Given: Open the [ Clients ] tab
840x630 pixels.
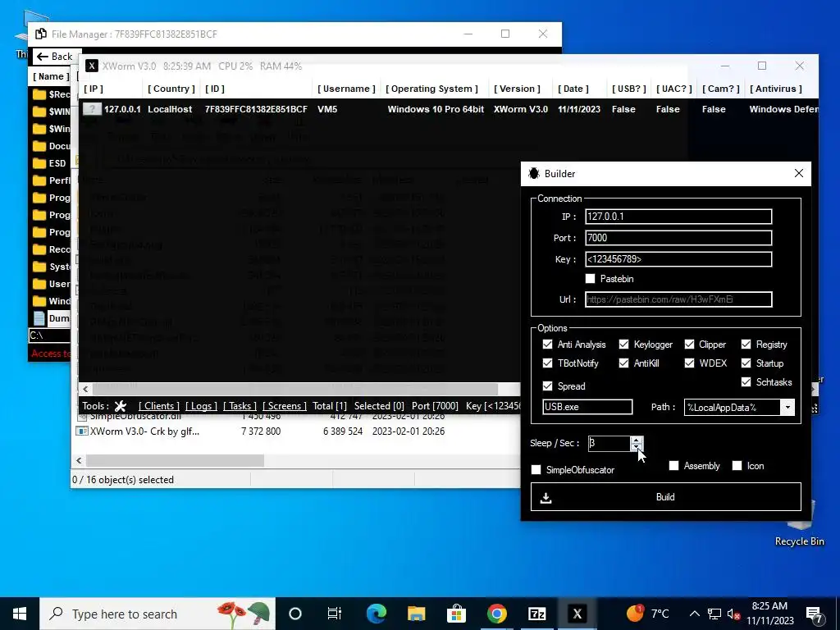Looking at the screenshot, I should click(158, 406).
